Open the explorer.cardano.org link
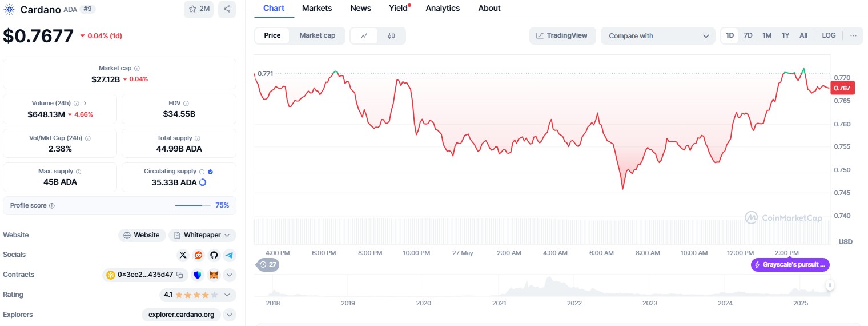The image size is (868, 326). point(181,315)
